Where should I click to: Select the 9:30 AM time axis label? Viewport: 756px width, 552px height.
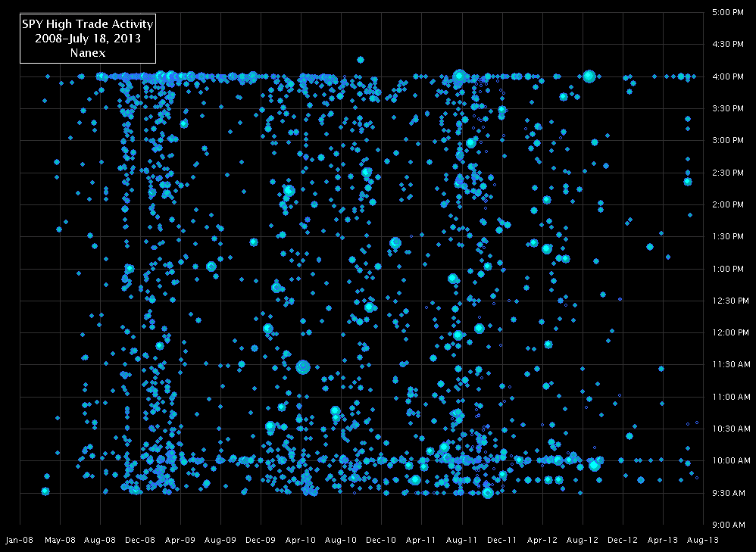pyautogui.click(x=728, y=493)
